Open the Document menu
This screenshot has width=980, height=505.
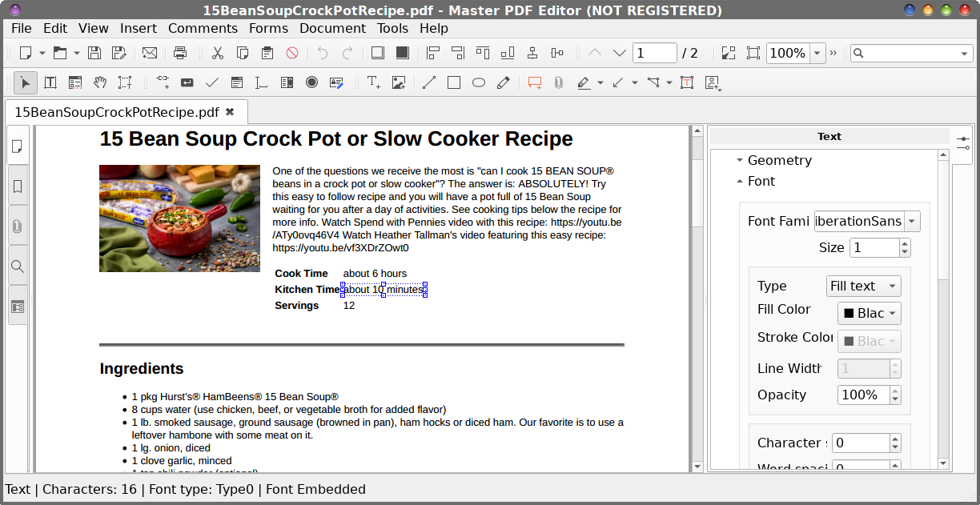332,28
